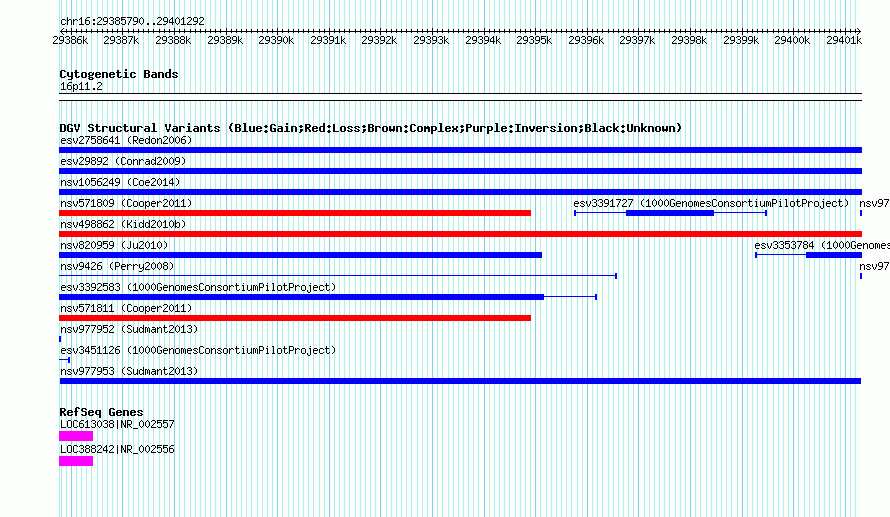
Task: Select the small esv3451126 variant marker
Action: click(x=65, y=360)
